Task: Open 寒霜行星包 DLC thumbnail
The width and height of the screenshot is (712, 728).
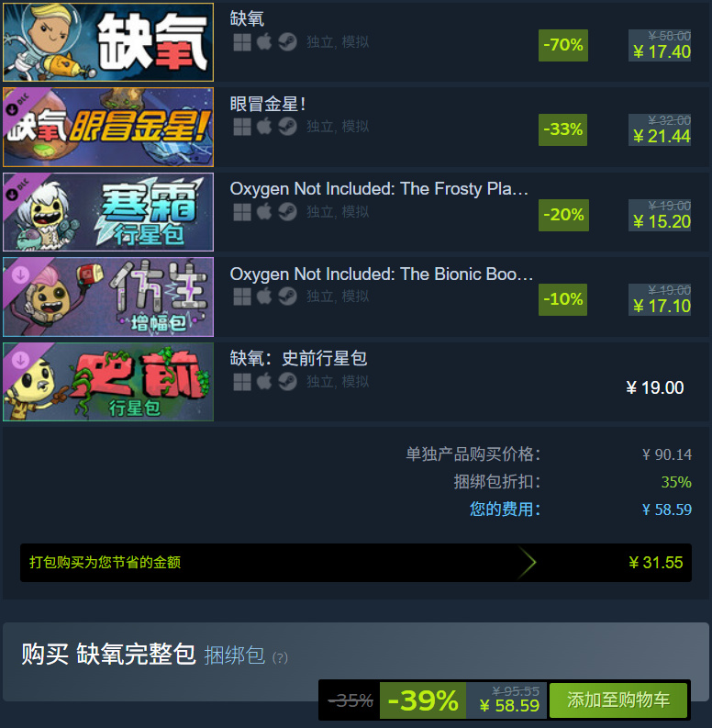Action: tap(108, 212)
